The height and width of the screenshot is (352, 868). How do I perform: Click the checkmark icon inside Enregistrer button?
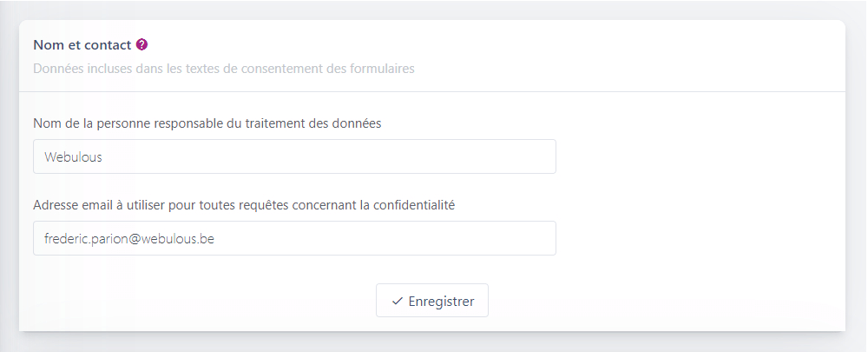[397, 301]
